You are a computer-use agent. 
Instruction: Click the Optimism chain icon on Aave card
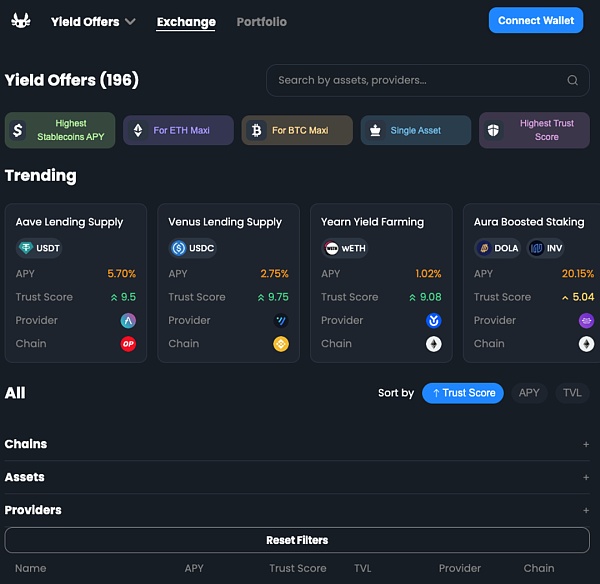point(128,344)
